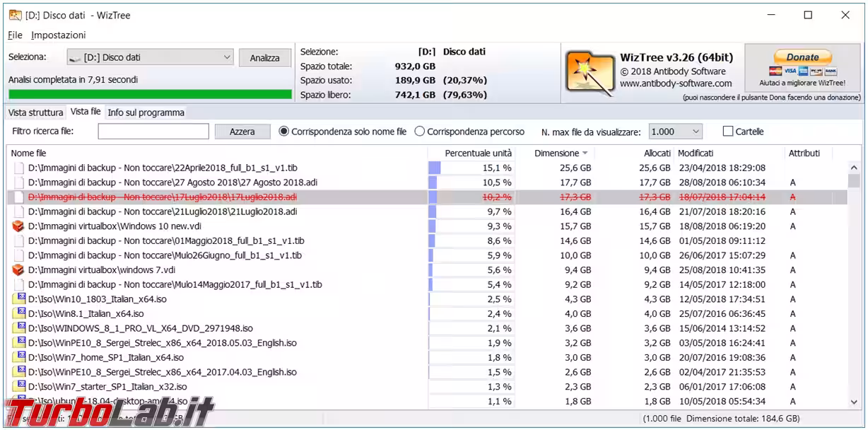Switch to the Vista struttura tab
868x430 pixels.
[35, 112]
